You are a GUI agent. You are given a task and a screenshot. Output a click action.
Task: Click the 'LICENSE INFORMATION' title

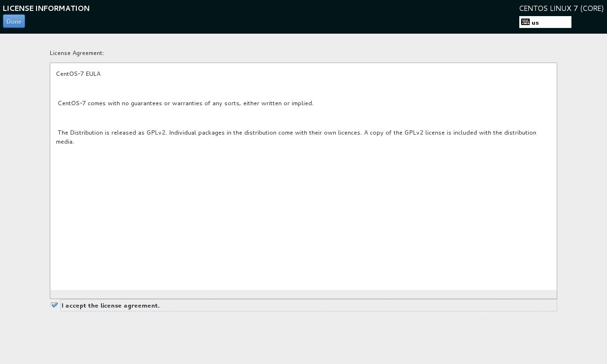pos(46,9)
